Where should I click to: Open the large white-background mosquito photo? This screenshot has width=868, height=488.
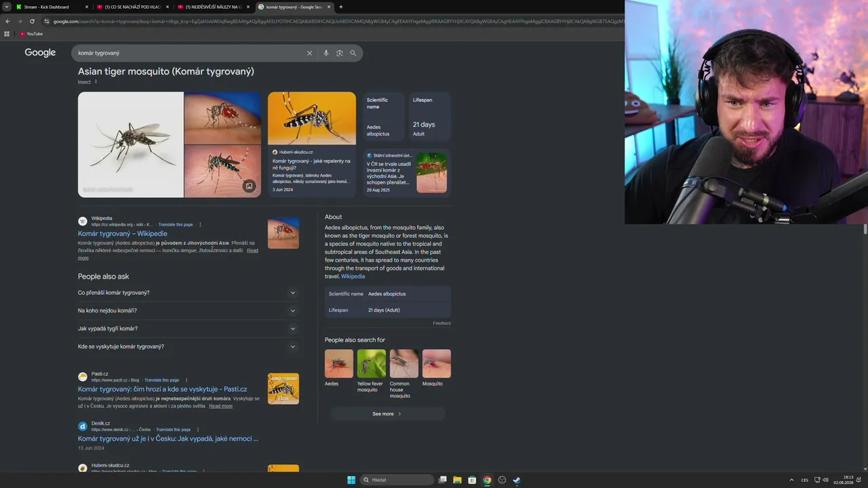pyautogui.click(x=131, y=144)
